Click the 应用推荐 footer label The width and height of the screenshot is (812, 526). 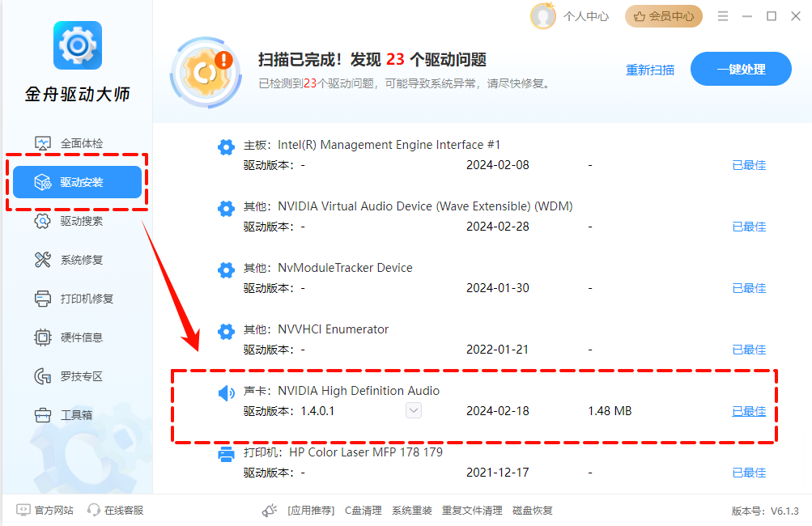pos(311,511)
